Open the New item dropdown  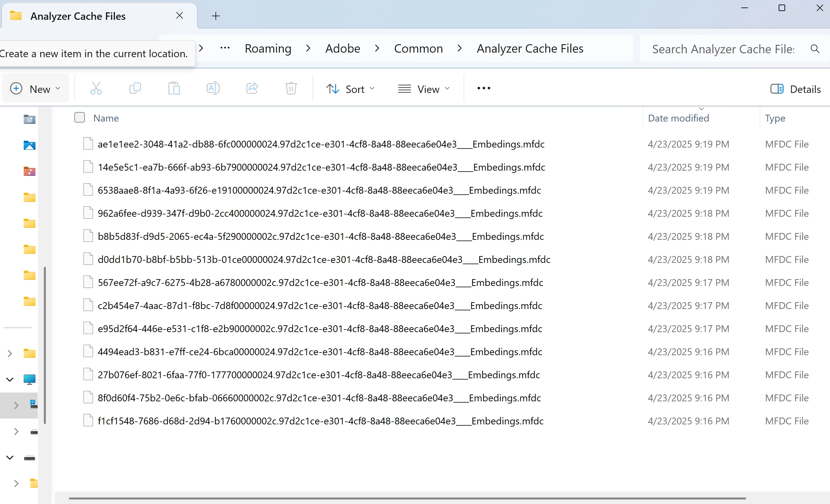[x=35, y=89]
